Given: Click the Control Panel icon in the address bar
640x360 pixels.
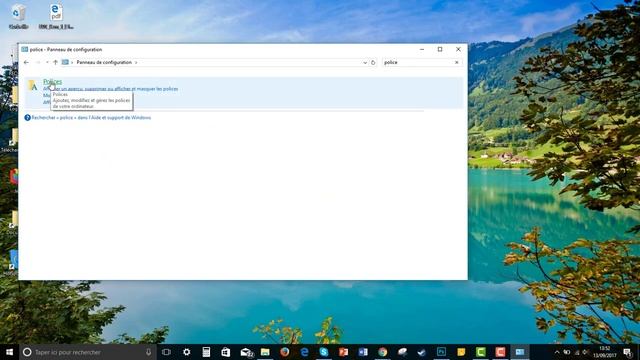Looking at the screenshot, I should point(65,62).
